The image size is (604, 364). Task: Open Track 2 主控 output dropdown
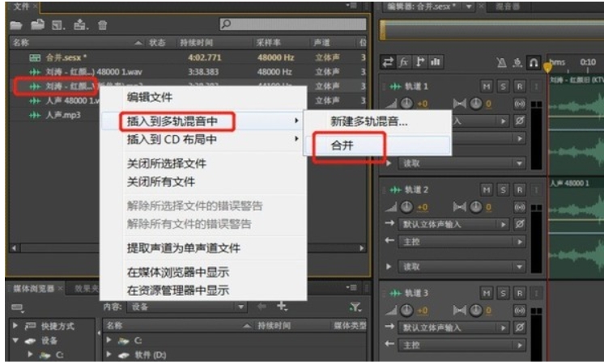point(462,242)
